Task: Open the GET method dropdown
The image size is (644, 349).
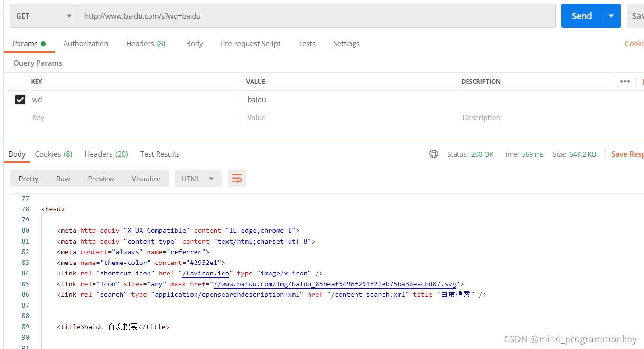Action: [44, 16]
